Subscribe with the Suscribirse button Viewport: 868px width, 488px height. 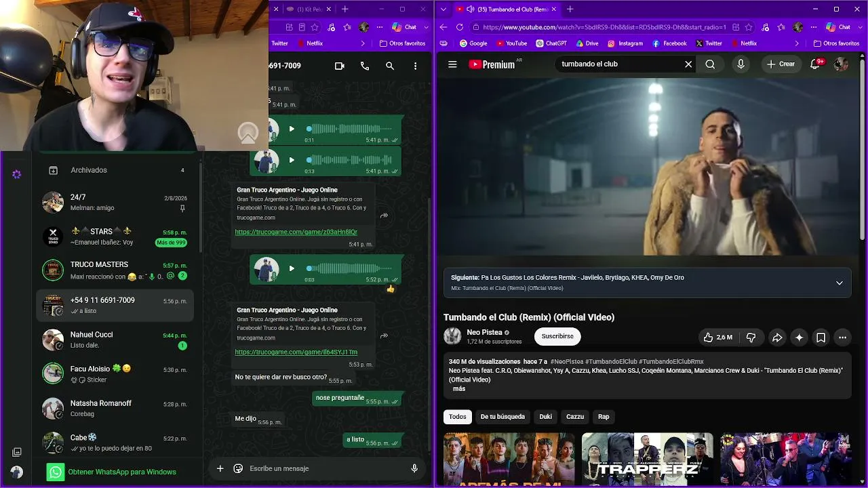557,336
